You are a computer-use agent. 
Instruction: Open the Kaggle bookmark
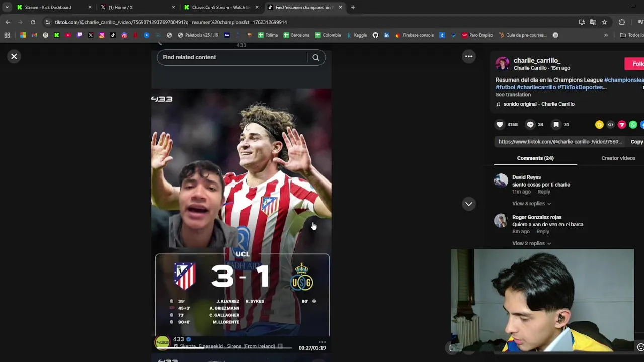pos(356,35)
